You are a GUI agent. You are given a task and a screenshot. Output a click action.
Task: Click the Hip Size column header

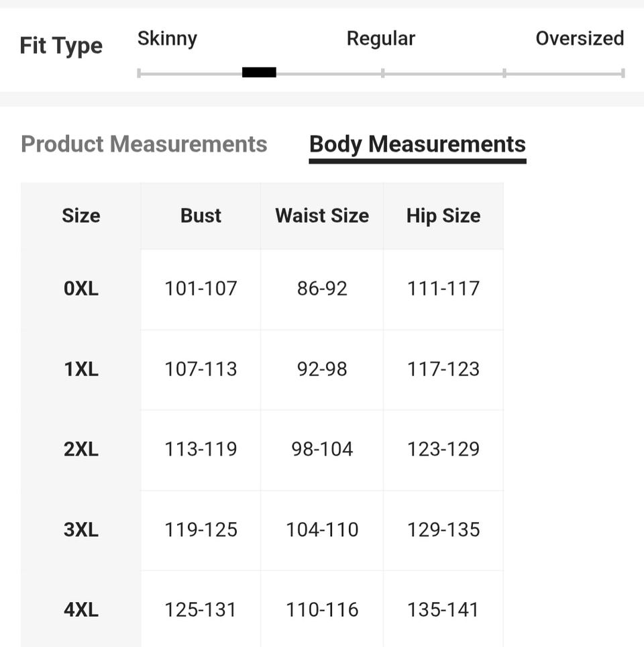(443, 215)
